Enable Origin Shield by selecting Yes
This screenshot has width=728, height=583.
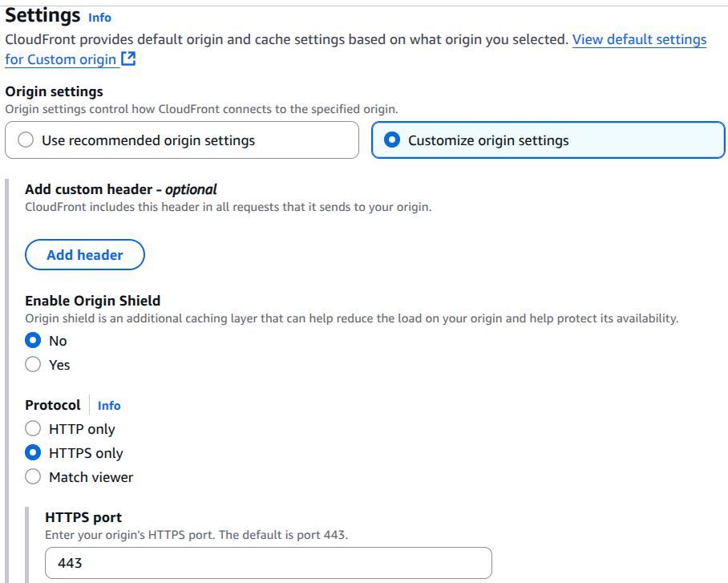pyautogui.click(x=33, y=365)
